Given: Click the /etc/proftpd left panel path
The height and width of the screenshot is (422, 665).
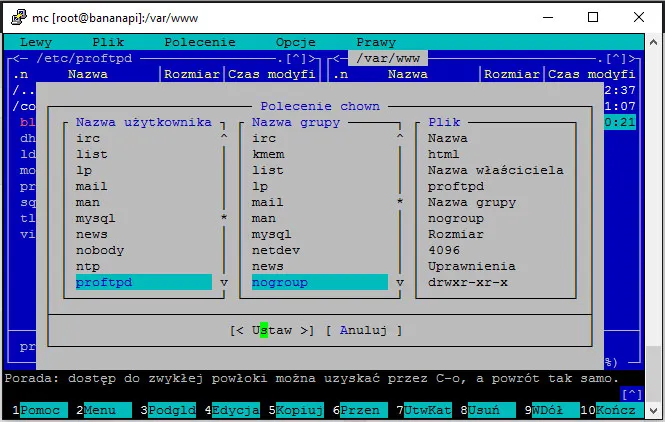Looking at the screenshot, I should [84, 58].
